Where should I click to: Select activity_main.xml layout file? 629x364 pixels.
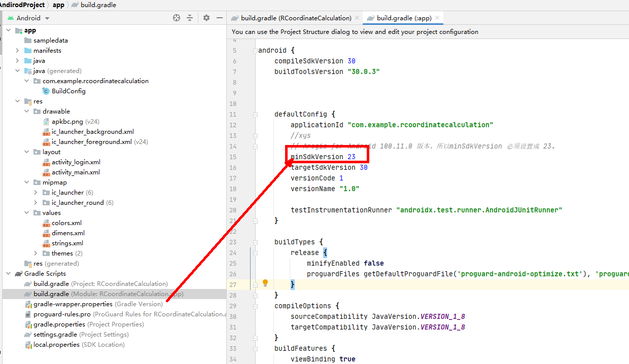pos(71,172)
